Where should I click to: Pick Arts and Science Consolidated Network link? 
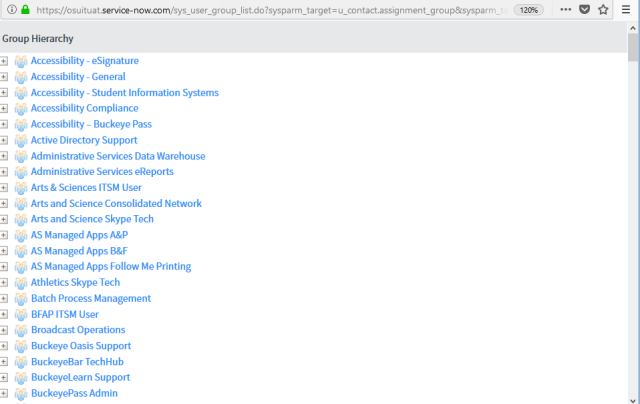[x=116, y=203]
